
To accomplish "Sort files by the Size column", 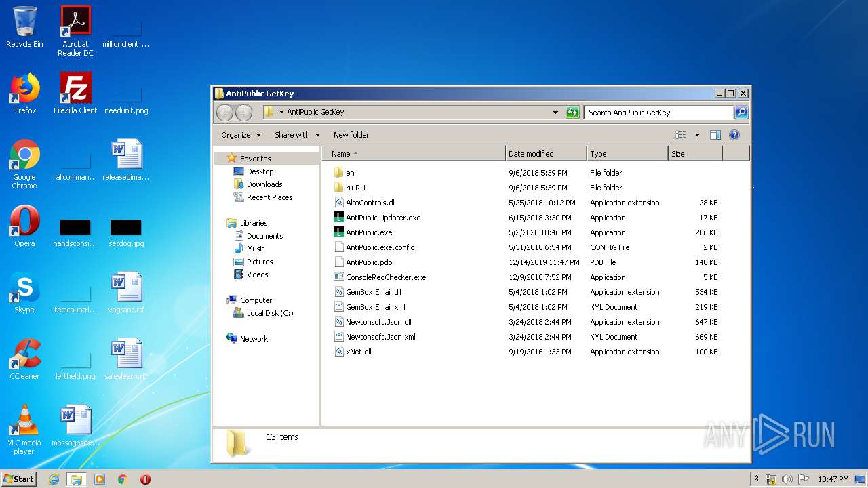I will [x=695, y=154].
